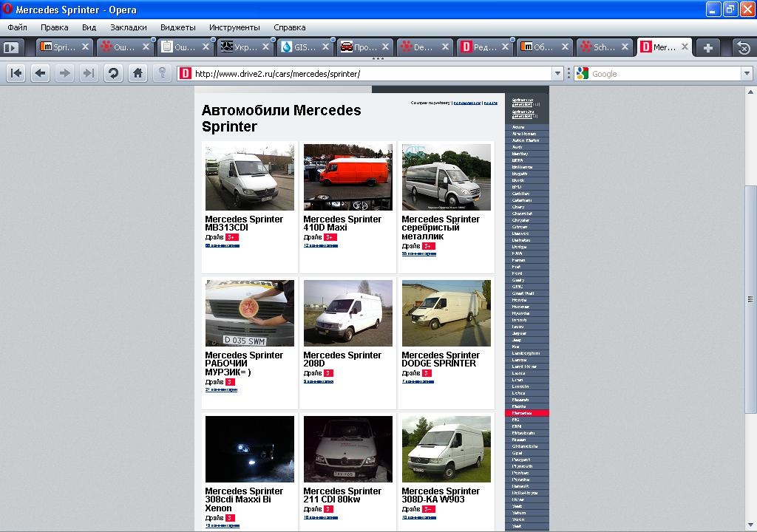Open Sprinter 308cdi Maxxi Bi Xenon link
757x532 pixels.
tap(244, 499)
